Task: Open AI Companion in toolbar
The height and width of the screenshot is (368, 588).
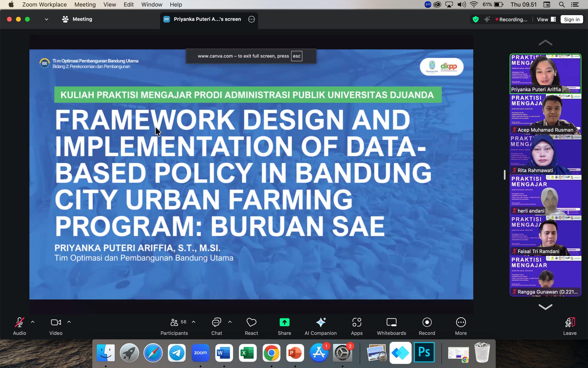Action: (x=321, y=326)
